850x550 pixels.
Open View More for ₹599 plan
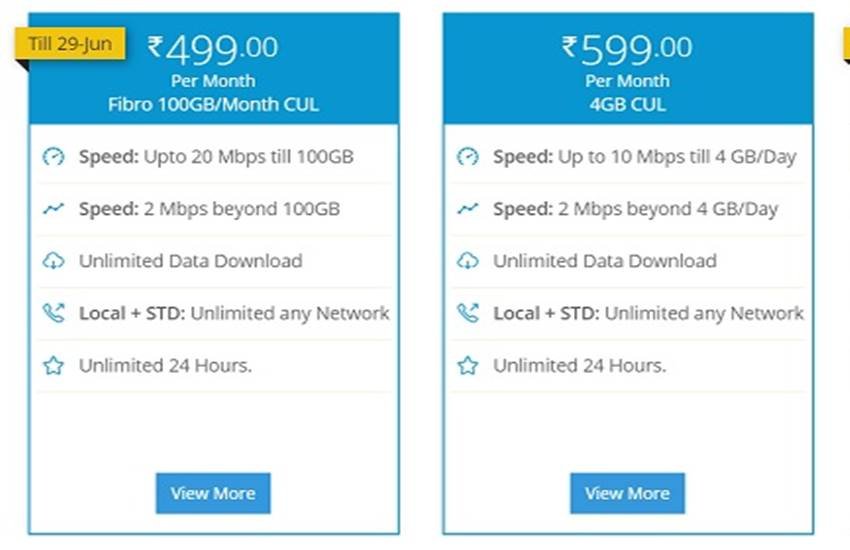[627, 493]
